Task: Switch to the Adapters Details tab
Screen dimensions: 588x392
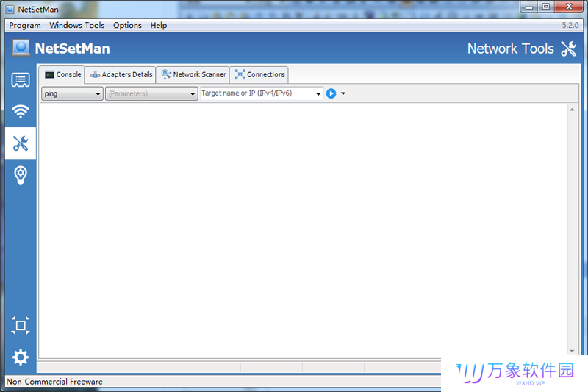Action: coord(121,74)
